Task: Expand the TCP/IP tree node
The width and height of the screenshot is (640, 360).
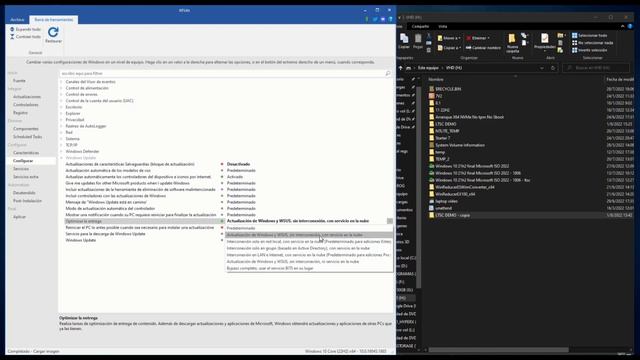Action: pyautogui.click(x=62, y=145)
